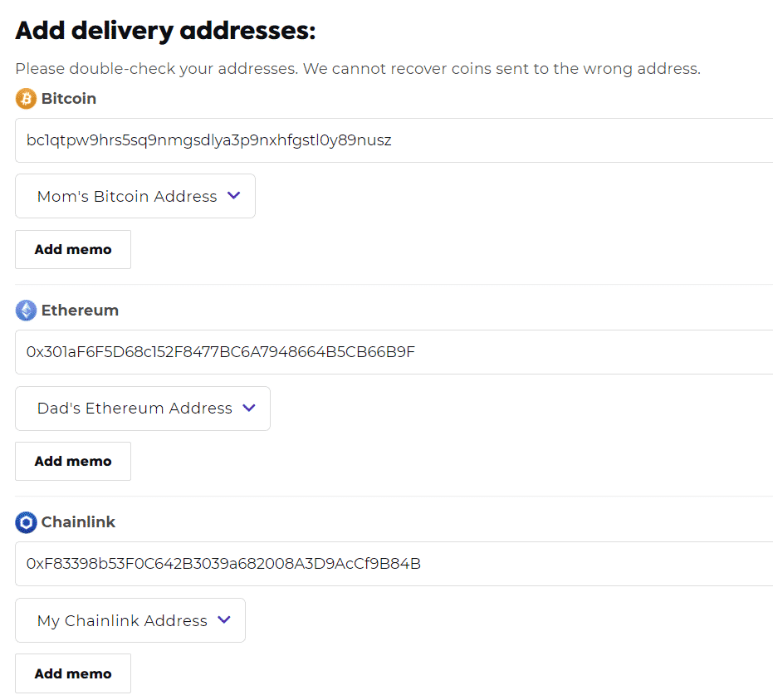Click the chevron beside Mom's Bitcoin Address
773x700 pixels.
[233, 196]
